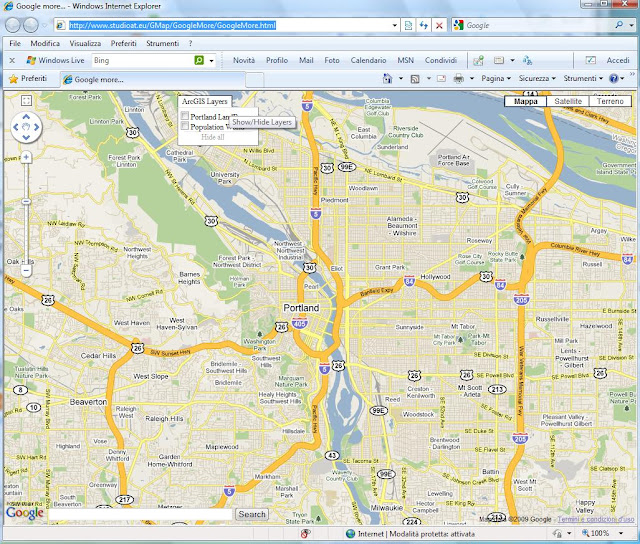Go forward with the browser Forward button
640x544 pixels.
point(31,25)
